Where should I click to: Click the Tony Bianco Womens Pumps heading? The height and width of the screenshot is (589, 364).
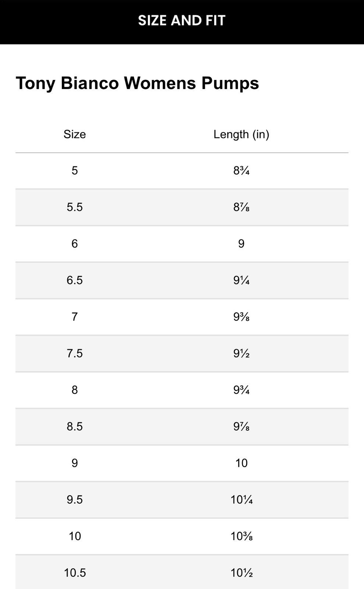click(137, 83)
